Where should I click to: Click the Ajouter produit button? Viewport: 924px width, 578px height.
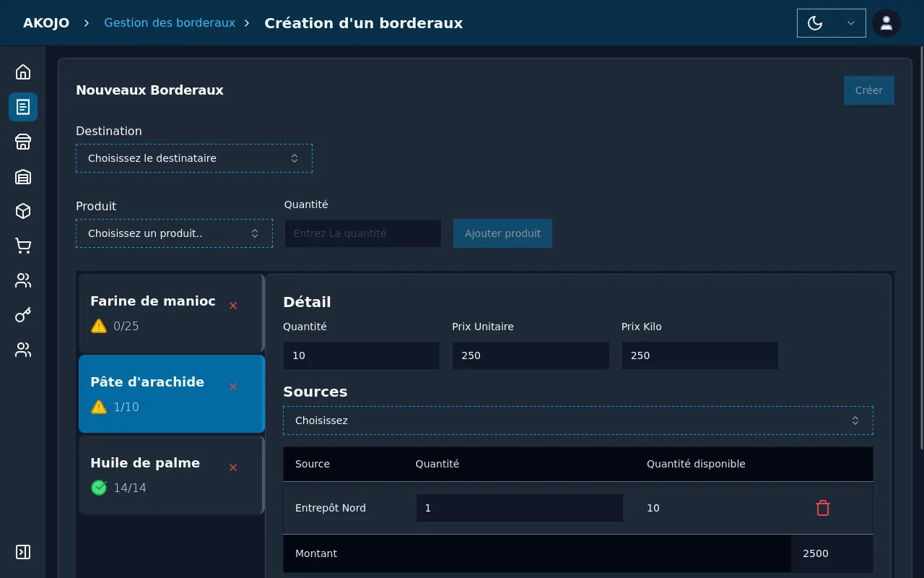tap(502, 233)
